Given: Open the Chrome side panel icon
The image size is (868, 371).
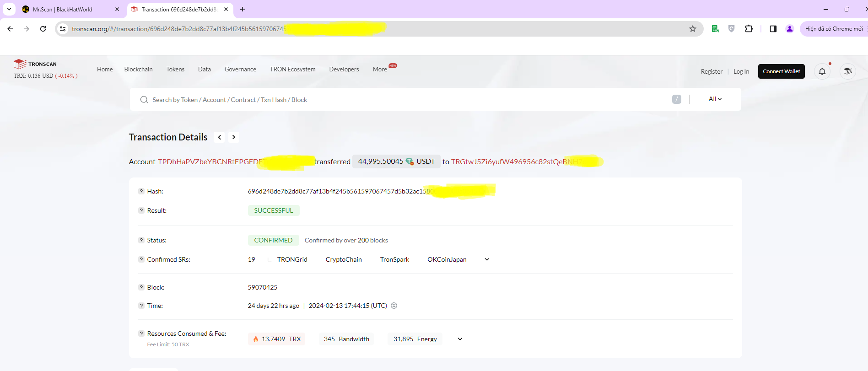Looking at the screenshot, I should (x=773, y=29).
